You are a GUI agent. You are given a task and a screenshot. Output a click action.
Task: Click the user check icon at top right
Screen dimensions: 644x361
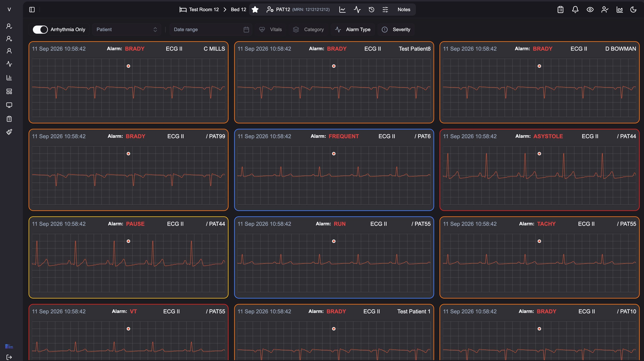click(x=605, y=9)
